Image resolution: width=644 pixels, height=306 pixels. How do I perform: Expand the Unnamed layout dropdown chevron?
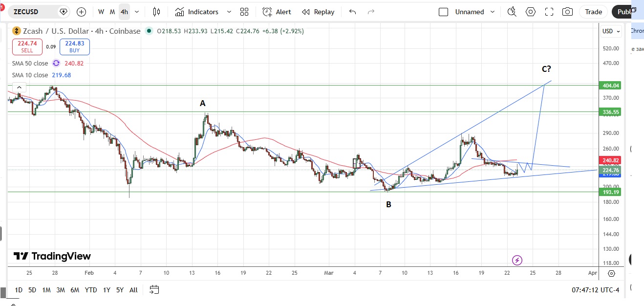(493, 12)
